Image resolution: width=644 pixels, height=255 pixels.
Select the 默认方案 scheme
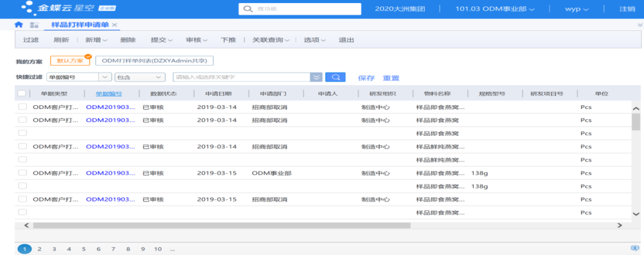[70, 61]
